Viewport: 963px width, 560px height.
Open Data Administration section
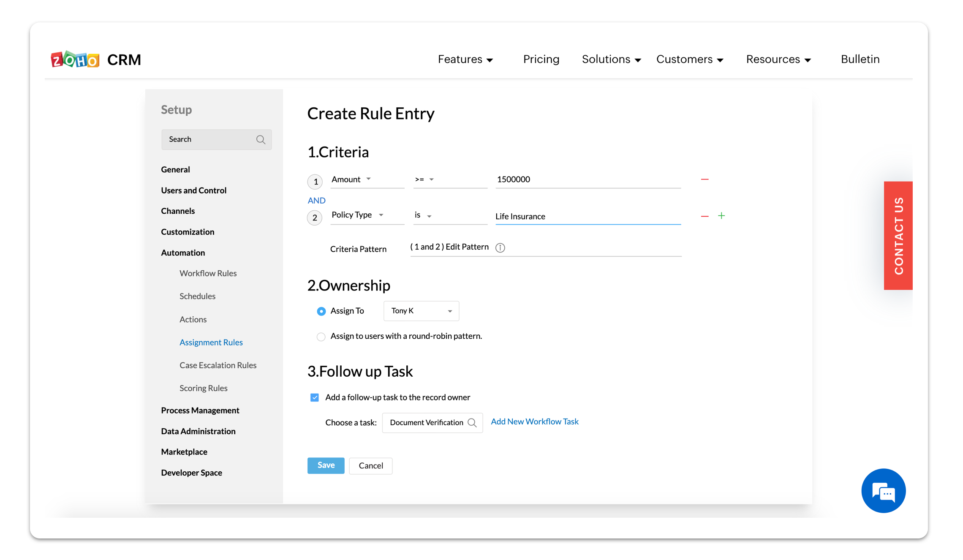point(198,431)
